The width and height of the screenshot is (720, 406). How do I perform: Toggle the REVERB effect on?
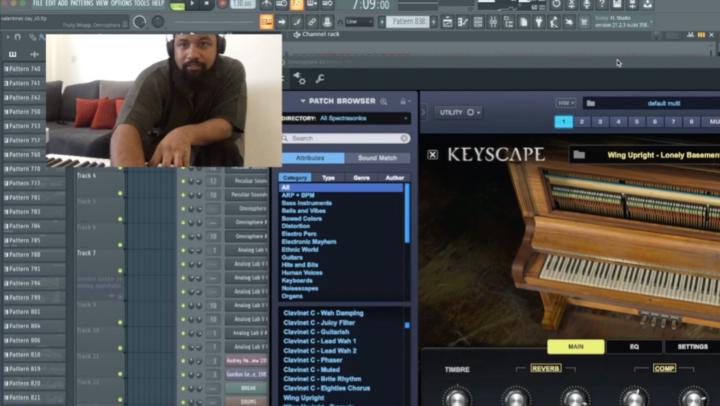pyautogui.click(x=545, y=368)
